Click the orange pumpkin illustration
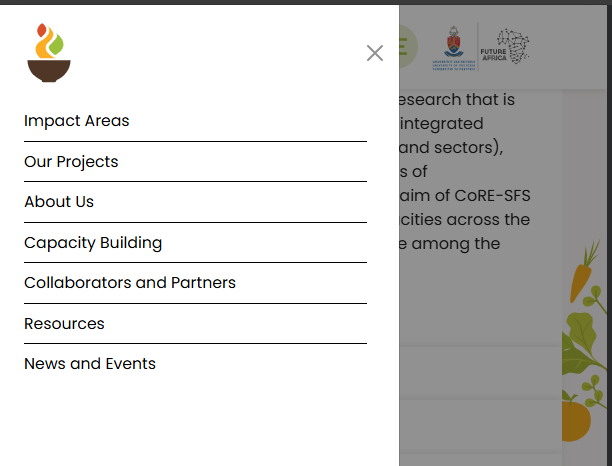This screenshot has height=466, width=612. 577,420
